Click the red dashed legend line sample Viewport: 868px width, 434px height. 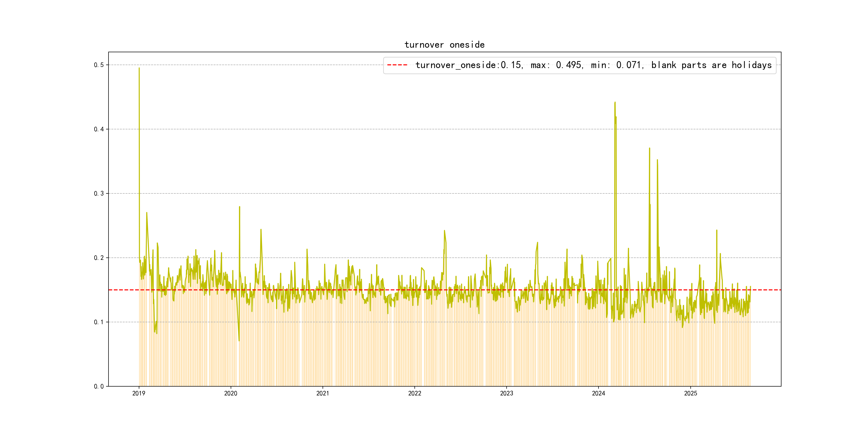397,65
